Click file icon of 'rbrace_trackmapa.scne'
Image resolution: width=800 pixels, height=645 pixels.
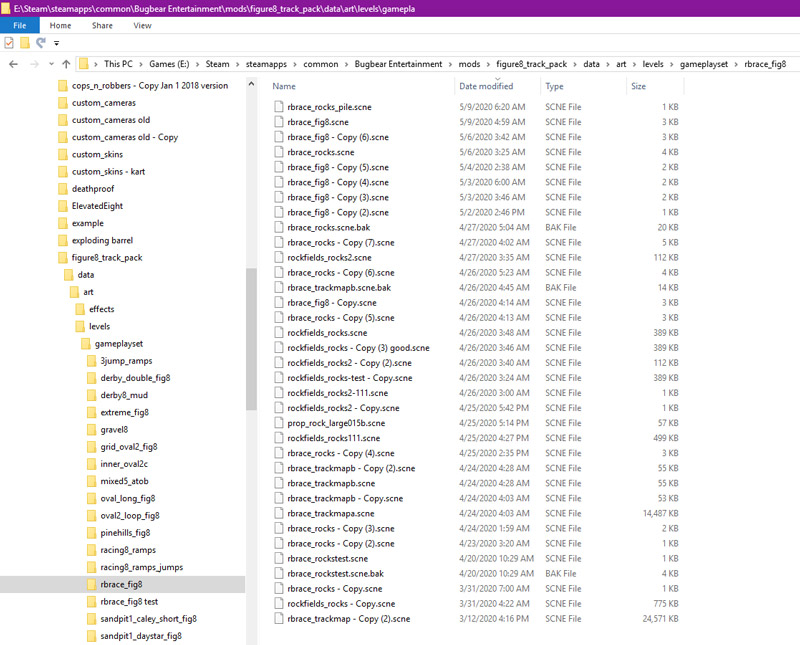click(279, 513)
